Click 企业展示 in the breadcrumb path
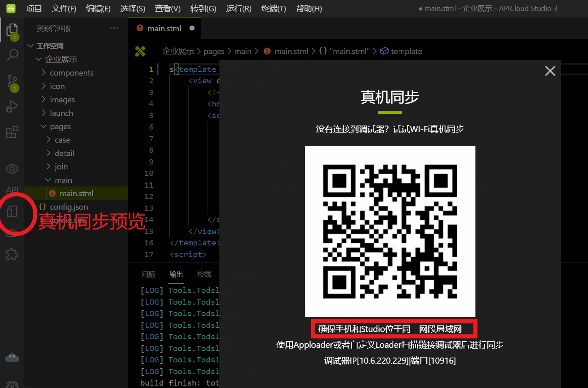 178,51
